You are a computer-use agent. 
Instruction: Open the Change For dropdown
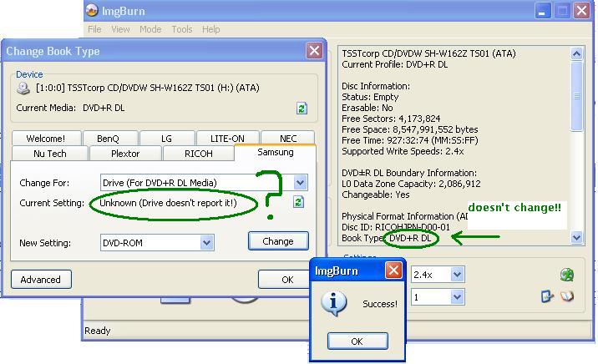click(x=300, y=183)
